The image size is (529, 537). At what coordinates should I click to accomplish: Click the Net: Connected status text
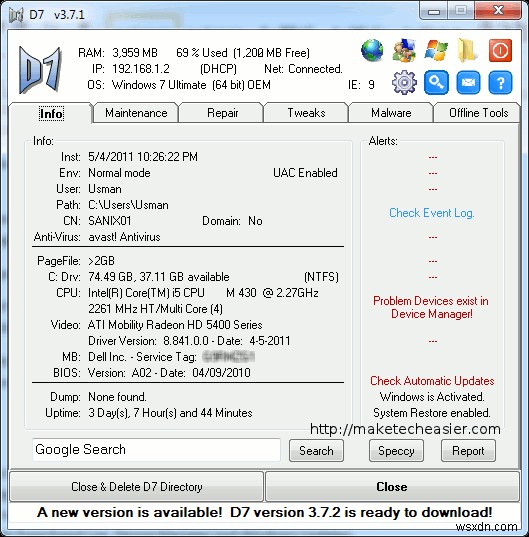click(x=303, y=69)
